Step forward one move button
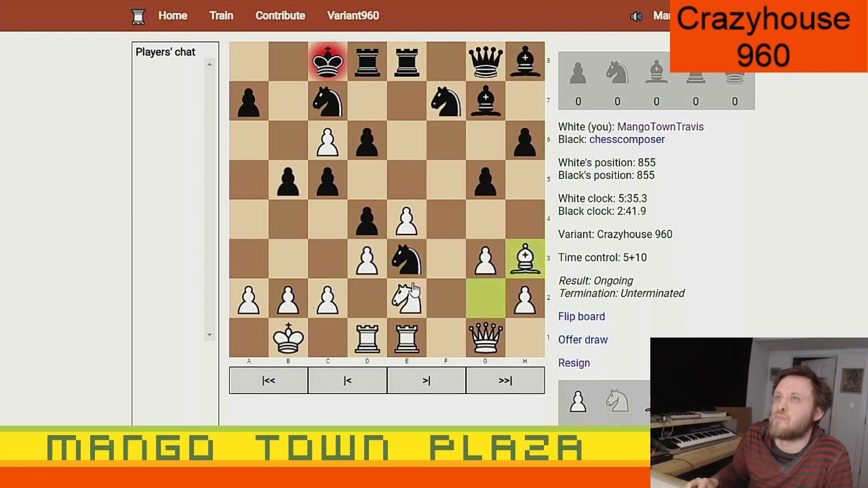The height and width of the screenshot is (488, 868). click(426, 380)
